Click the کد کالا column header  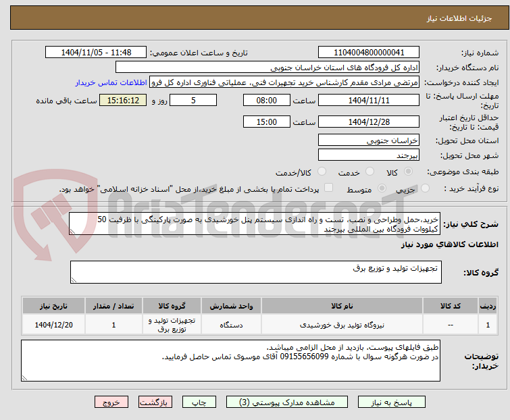pos(451,306)
